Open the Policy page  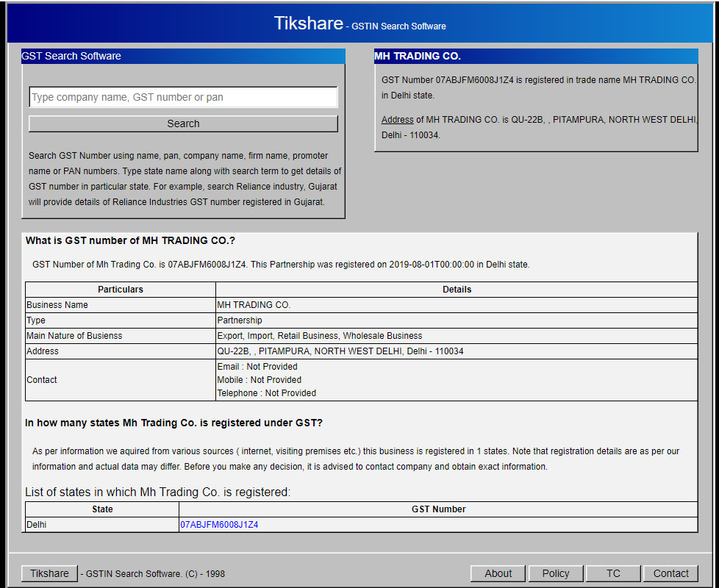[x=555, y=573]
